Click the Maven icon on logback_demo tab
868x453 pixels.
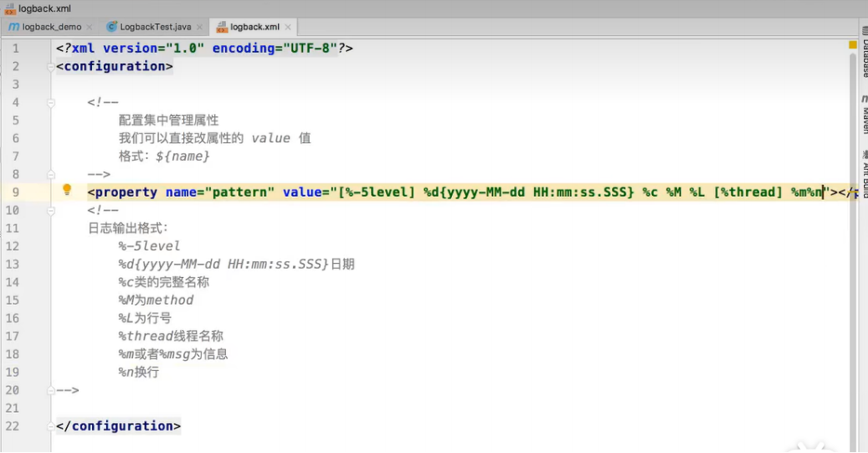coord(14,27)
